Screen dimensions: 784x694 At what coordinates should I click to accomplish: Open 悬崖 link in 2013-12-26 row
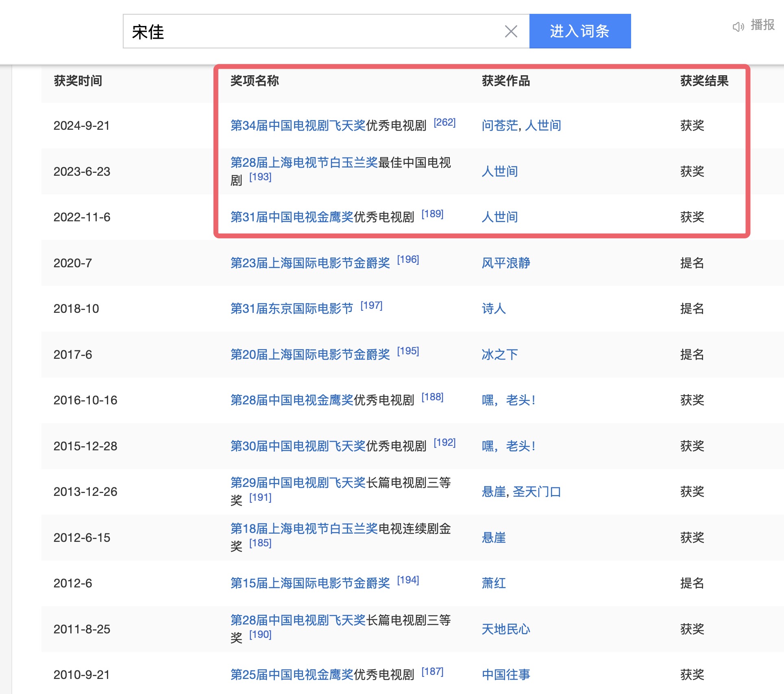[x=494, y=492]
